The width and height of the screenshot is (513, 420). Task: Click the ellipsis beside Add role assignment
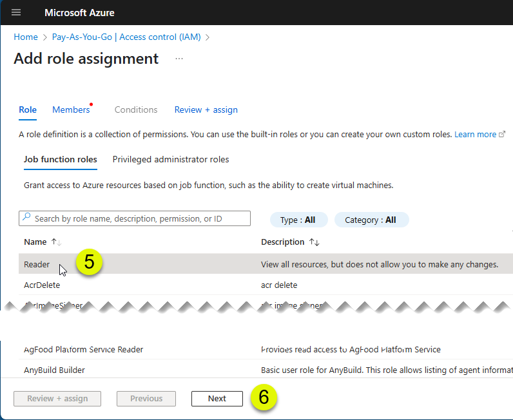[x=179, y=59]
